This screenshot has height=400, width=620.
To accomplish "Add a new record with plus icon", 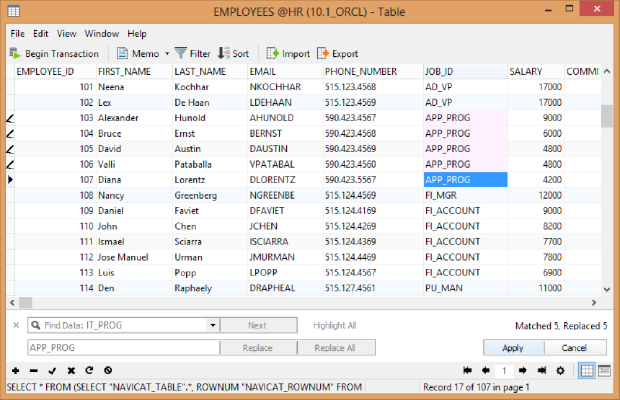I will [x=15, y=370].
